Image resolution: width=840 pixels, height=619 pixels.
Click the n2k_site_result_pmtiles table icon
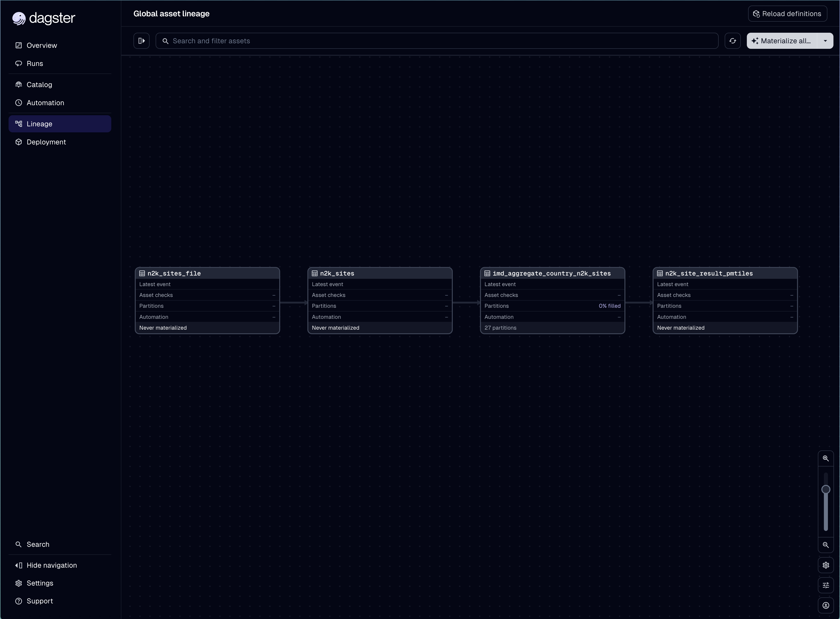[x=660, y=274]
